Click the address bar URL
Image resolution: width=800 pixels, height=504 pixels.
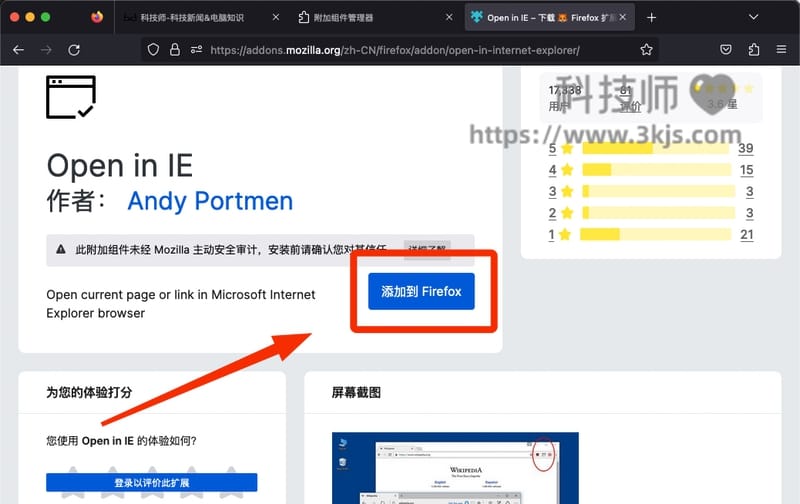click(395, 50)
